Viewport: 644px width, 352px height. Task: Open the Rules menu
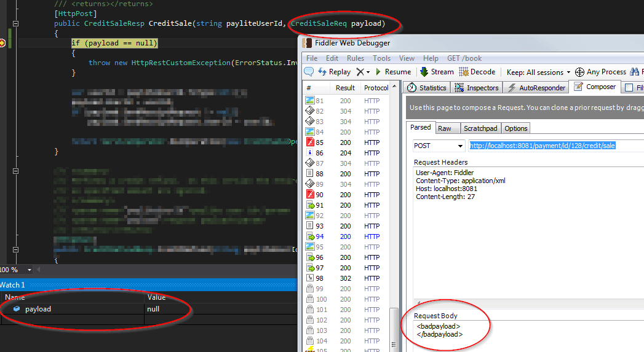pos(355,58)
